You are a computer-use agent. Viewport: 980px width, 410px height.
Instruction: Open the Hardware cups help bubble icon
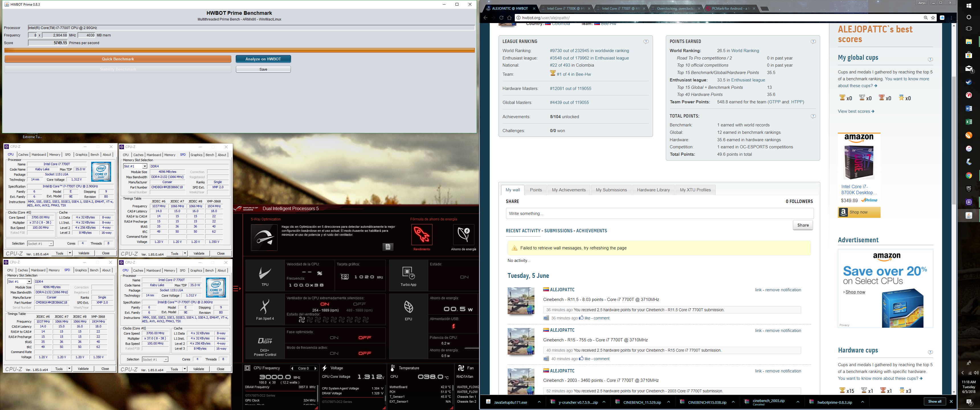coord(930,352)
